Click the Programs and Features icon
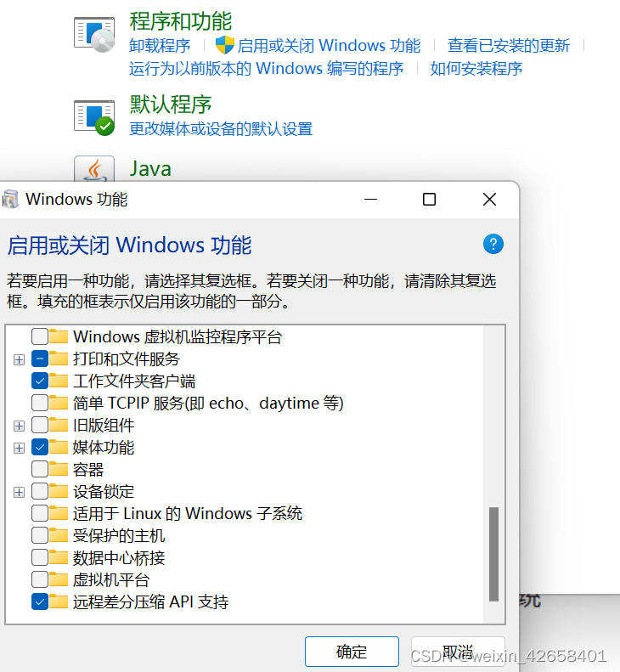This screenshot has width=620, height=672. coord(94,34)
